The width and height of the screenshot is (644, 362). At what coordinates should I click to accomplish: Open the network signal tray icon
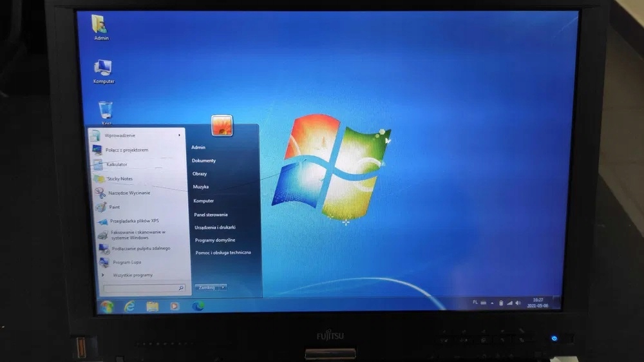coord(509,303)
